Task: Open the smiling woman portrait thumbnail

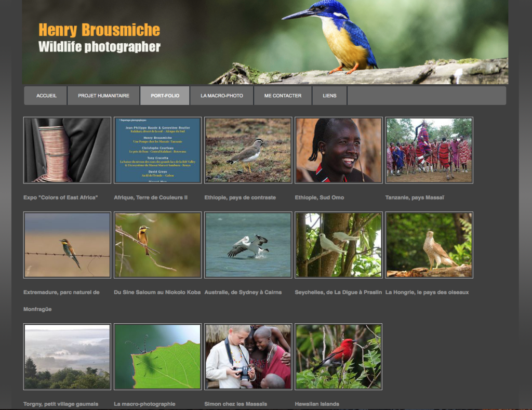Action: click(x=338, y=150)
